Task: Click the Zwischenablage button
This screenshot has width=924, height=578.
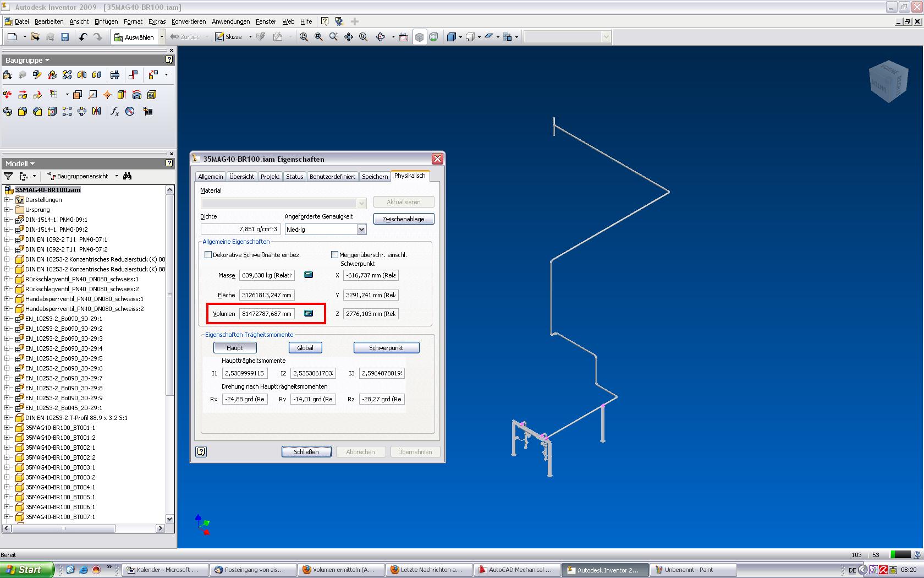Action: coord(404,219)
